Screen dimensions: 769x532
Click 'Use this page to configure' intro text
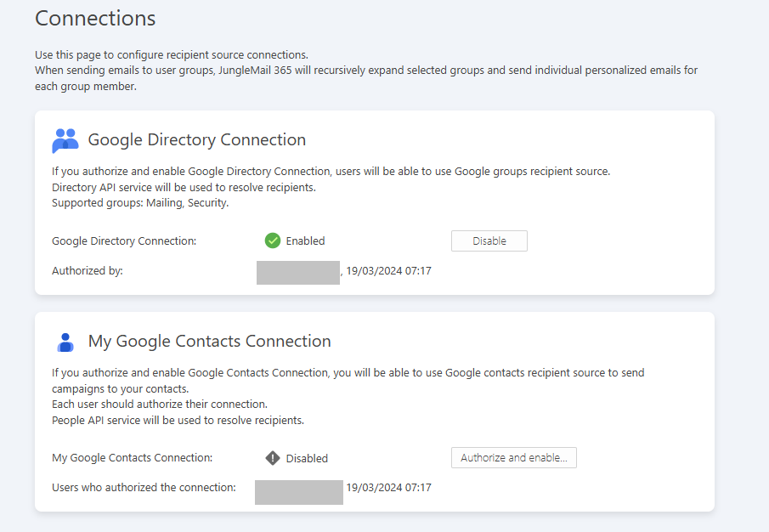172,54
